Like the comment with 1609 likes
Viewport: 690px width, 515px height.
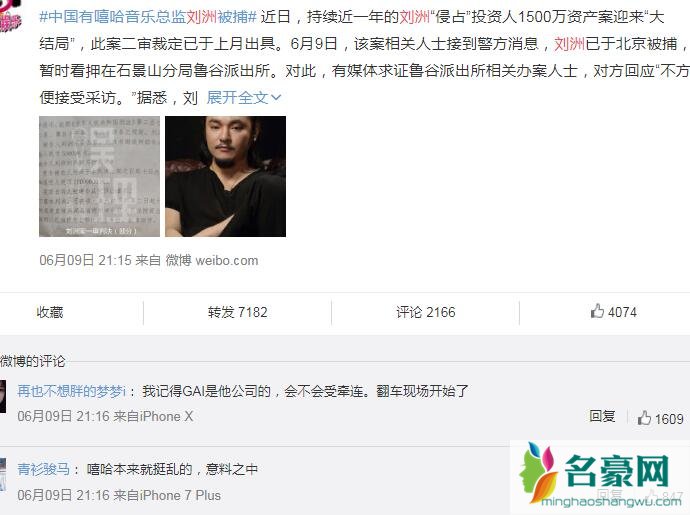(660, 418)
